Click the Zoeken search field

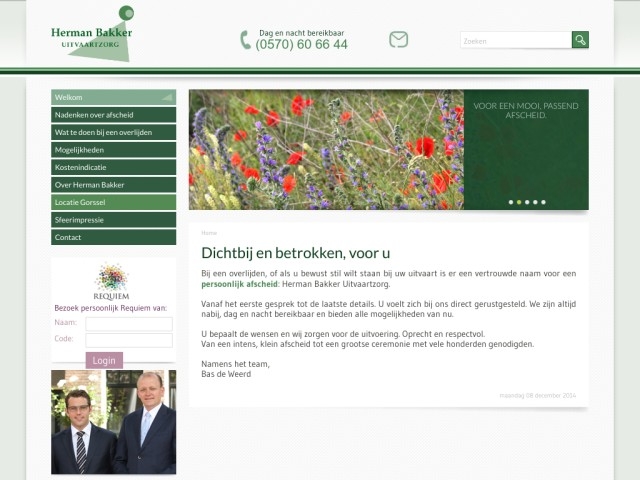515,40
